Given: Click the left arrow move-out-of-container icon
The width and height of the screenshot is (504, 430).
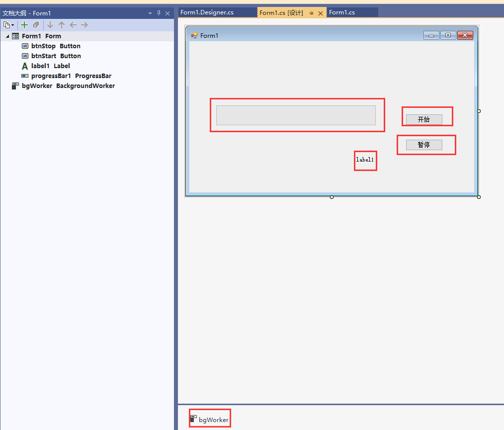Looking at the screenshot, I should (73, 25).
